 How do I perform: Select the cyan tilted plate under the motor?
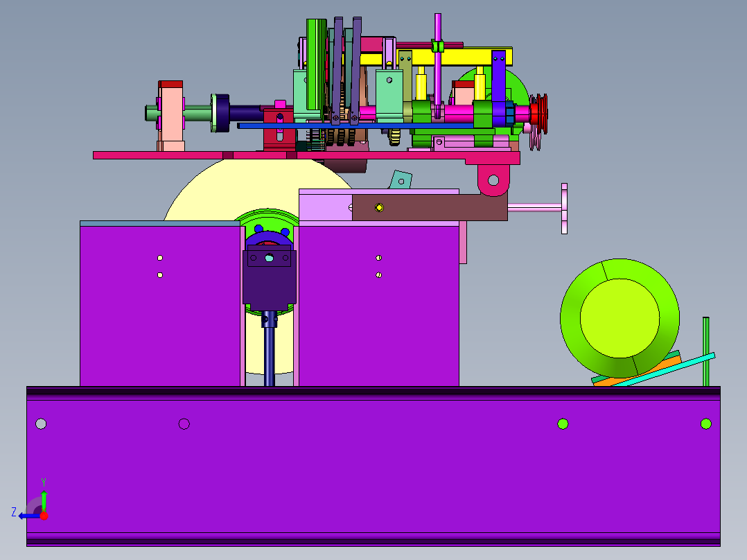665,370
